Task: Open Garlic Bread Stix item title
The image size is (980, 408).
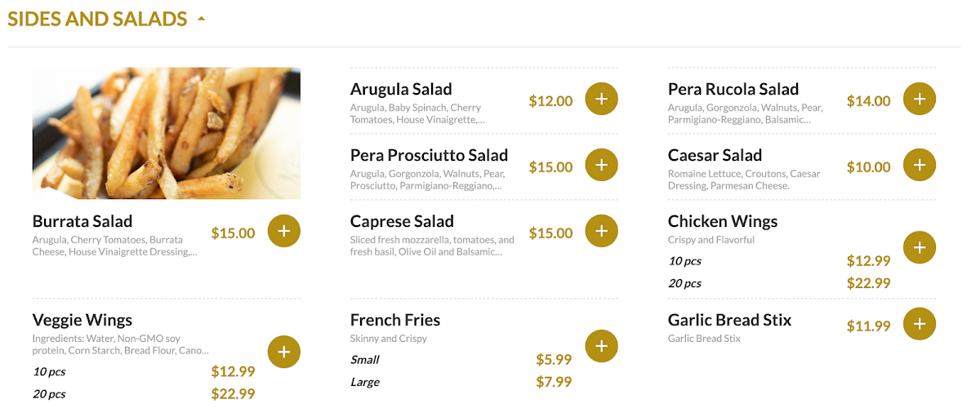Action: (729, 320)
